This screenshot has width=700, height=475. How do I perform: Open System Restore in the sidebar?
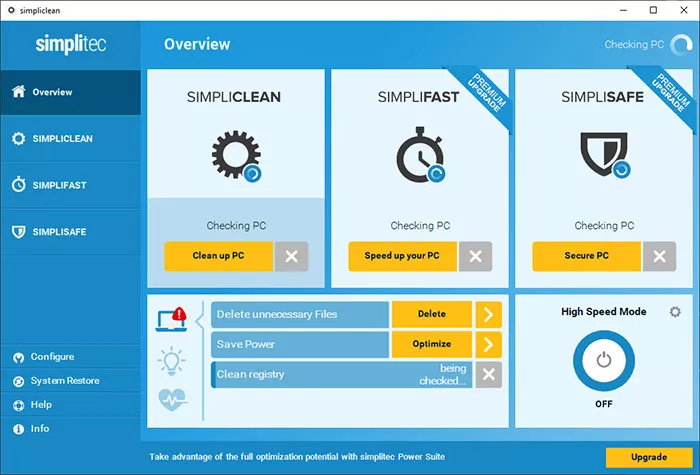[x=71, y=381]
